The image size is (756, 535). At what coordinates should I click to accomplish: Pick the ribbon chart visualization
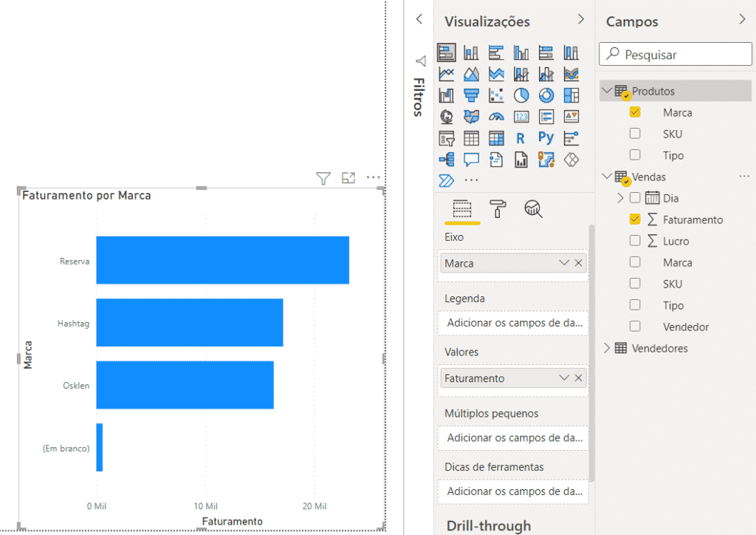point(571,74)
